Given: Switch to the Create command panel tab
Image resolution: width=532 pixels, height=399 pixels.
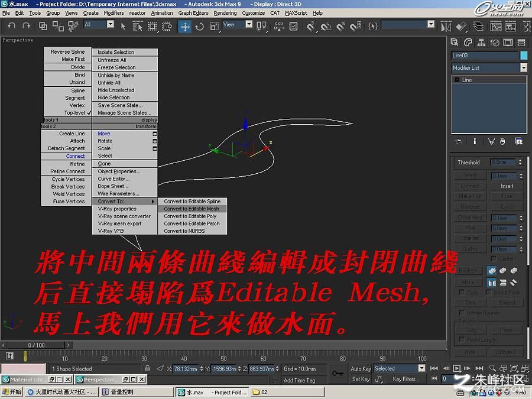Looking at the screenshot, I should point(455,42).
